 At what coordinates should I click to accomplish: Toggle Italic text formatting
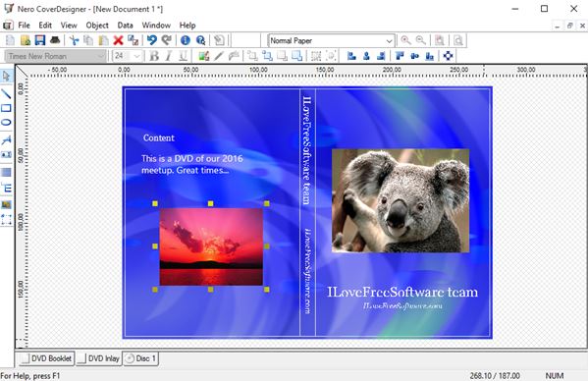[x=169, y=56]
